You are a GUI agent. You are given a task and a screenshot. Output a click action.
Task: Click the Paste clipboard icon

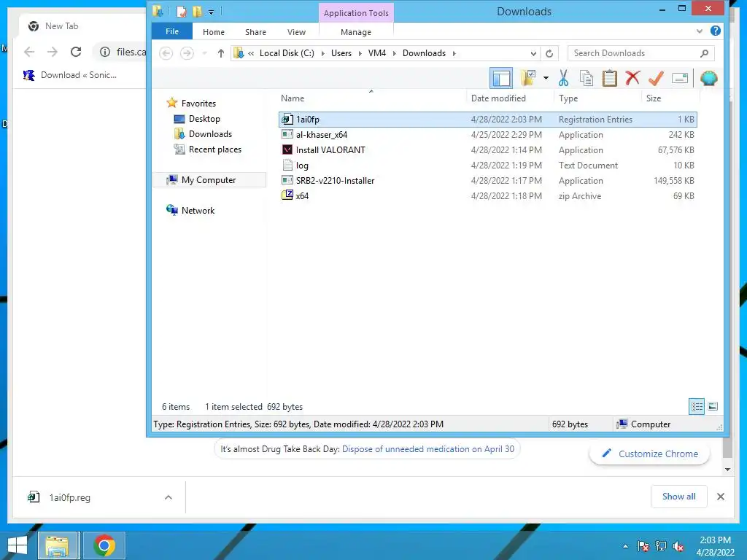coord(609,78)
